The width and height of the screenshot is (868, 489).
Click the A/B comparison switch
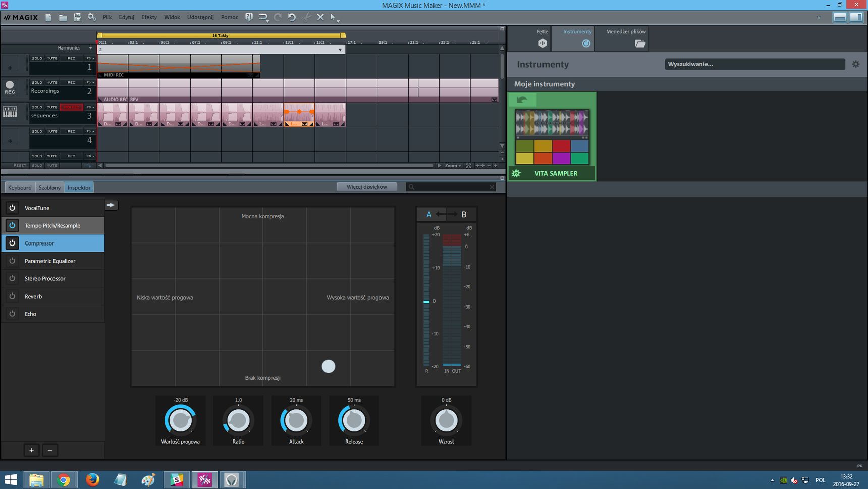coord(446,214)
